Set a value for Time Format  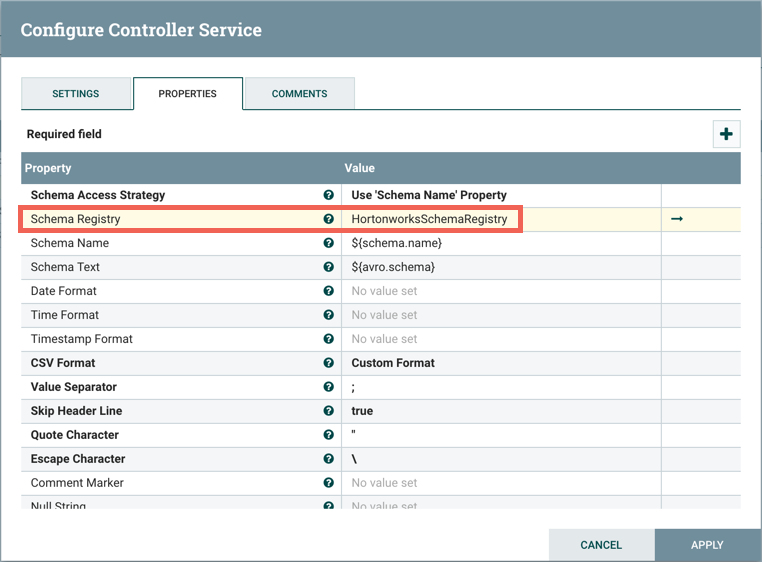(x=501, y=315)
